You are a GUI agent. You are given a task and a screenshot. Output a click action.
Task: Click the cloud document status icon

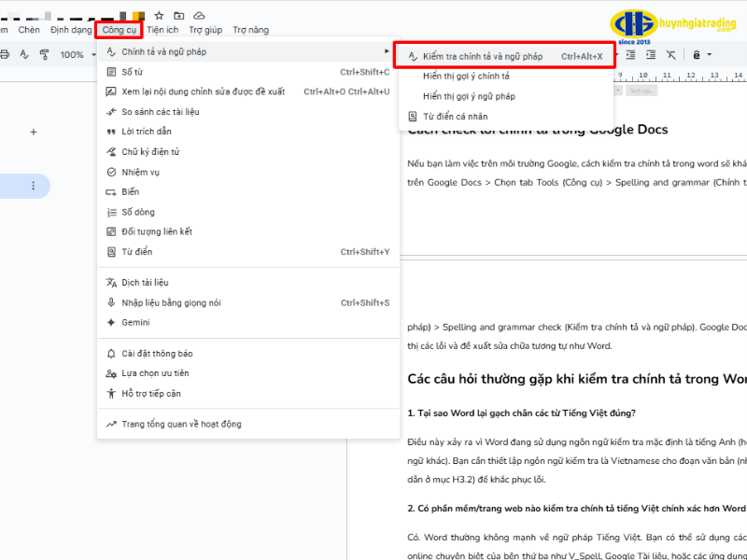pos(199,16)
